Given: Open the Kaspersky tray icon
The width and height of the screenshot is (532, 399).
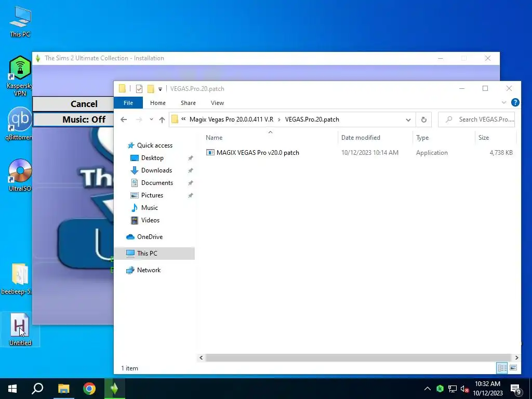Looking at the screenshot, I should coord(440,389).
